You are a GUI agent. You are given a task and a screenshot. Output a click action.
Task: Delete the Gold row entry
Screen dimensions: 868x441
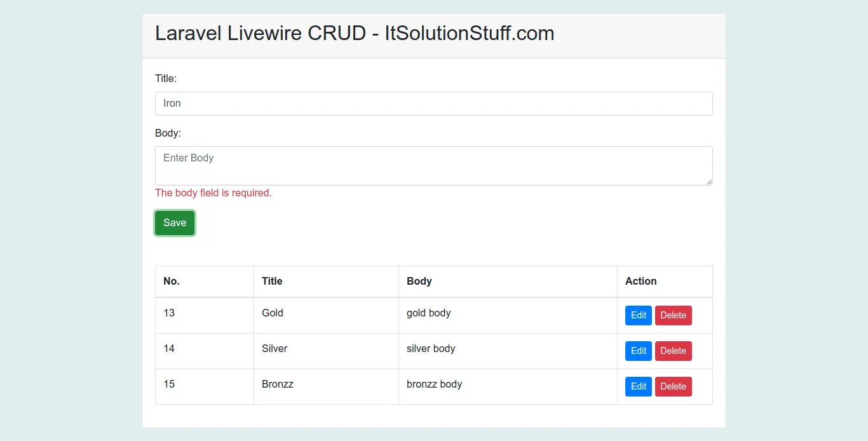[673, 315]
